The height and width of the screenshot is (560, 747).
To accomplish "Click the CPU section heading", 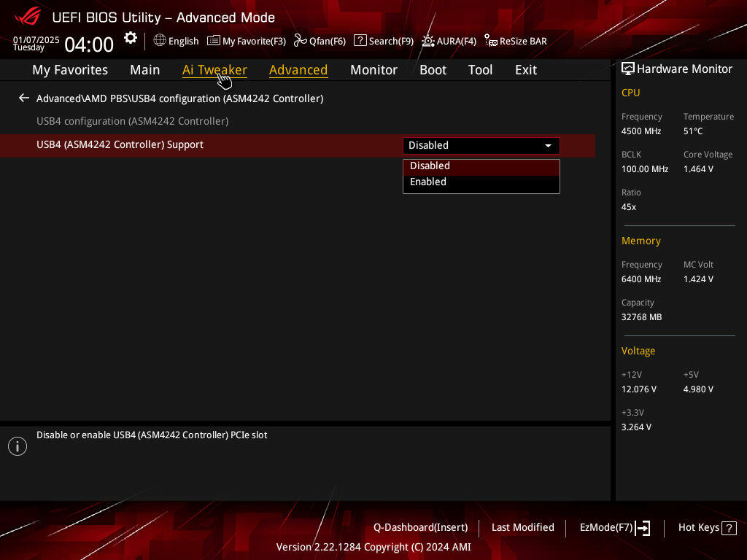I will tap(631, 93).
